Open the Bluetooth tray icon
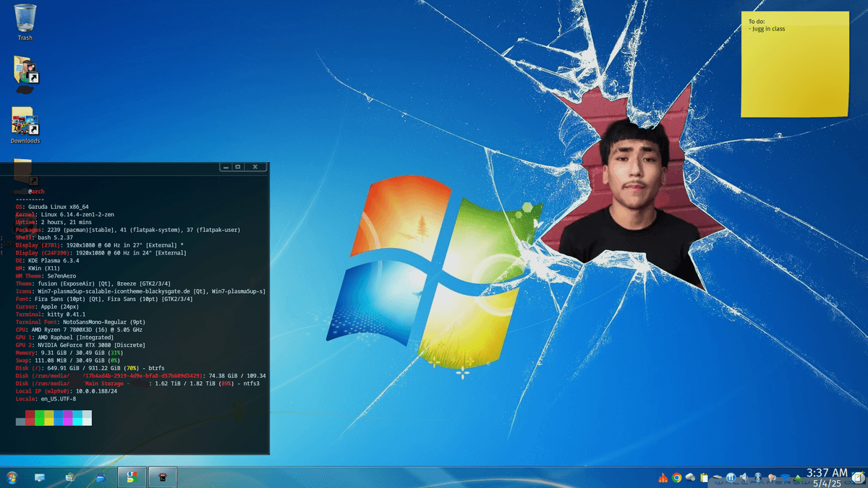The width and height of the screenshot is (868, 488). [757, 477]
